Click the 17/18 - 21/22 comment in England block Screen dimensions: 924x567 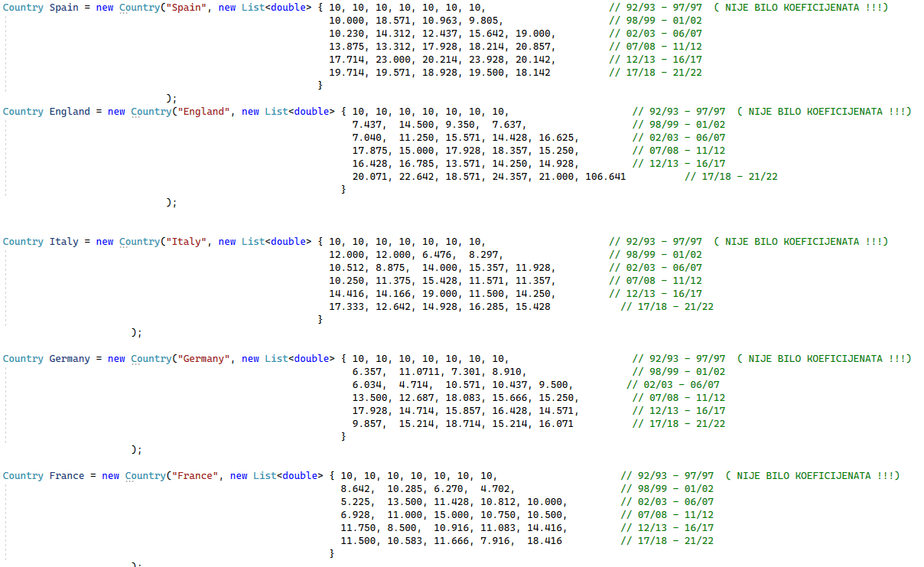pyautogui.click(x=730, y=177)
